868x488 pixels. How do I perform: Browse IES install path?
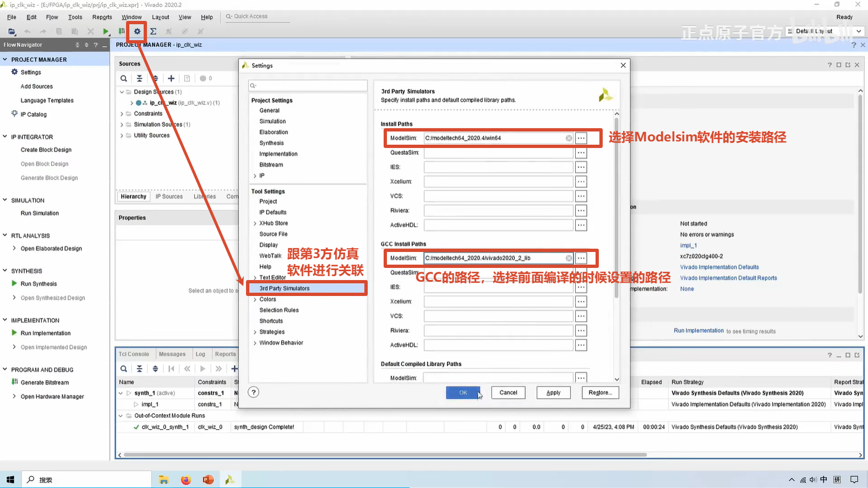coord(581,167)
